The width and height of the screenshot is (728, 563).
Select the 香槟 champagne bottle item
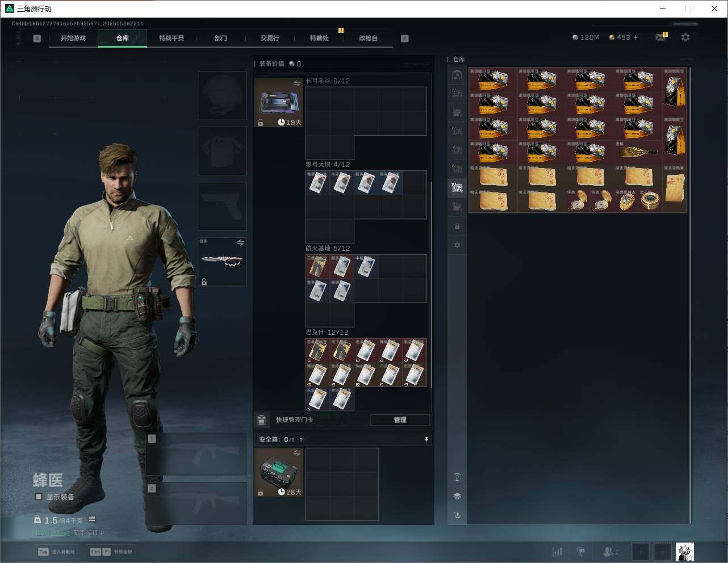(x=638, y=153)
